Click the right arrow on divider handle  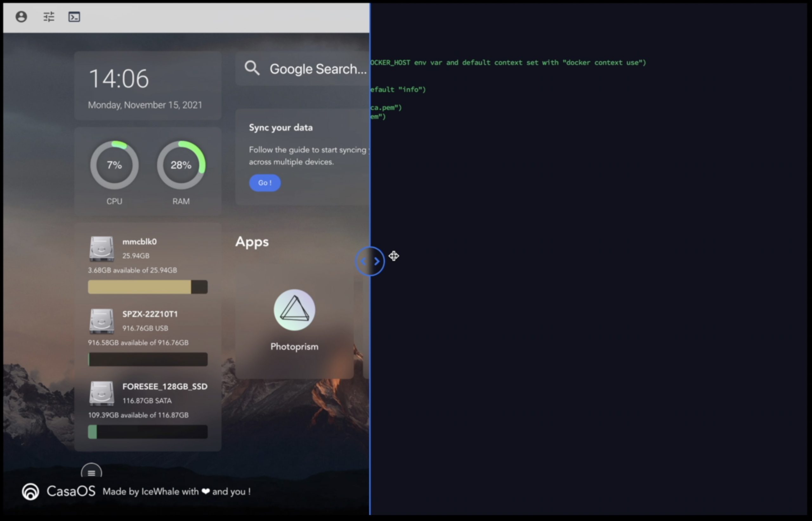point(377,261)
